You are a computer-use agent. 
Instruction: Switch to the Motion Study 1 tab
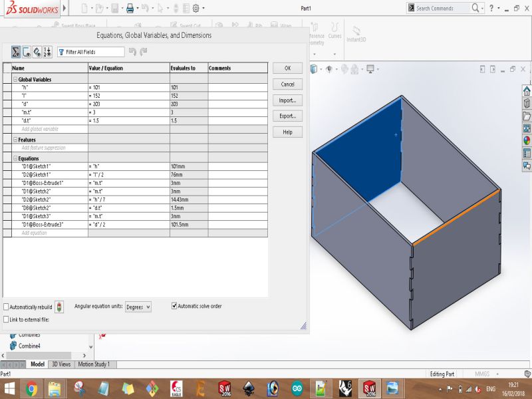(94, 364)
